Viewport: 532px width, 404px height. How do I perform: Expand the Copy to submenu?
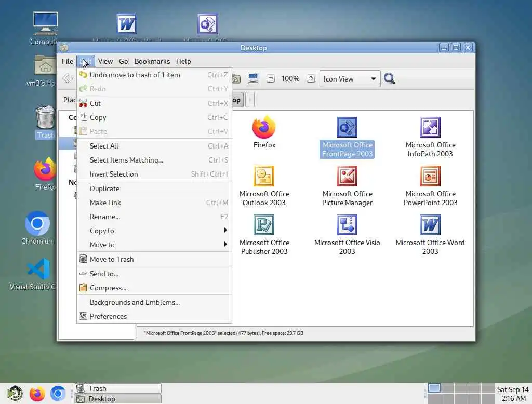(154, 231)
